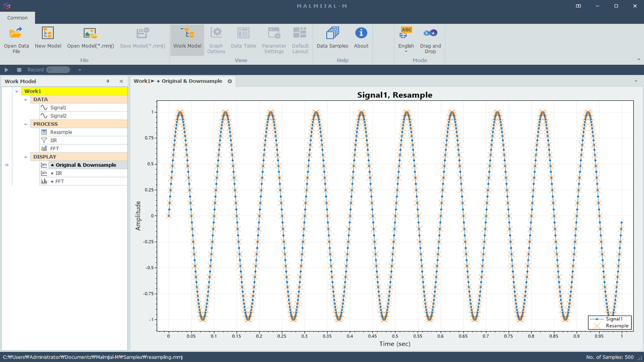Switch to the Common ribbon tab
The image size is (644, 362).
17,18
